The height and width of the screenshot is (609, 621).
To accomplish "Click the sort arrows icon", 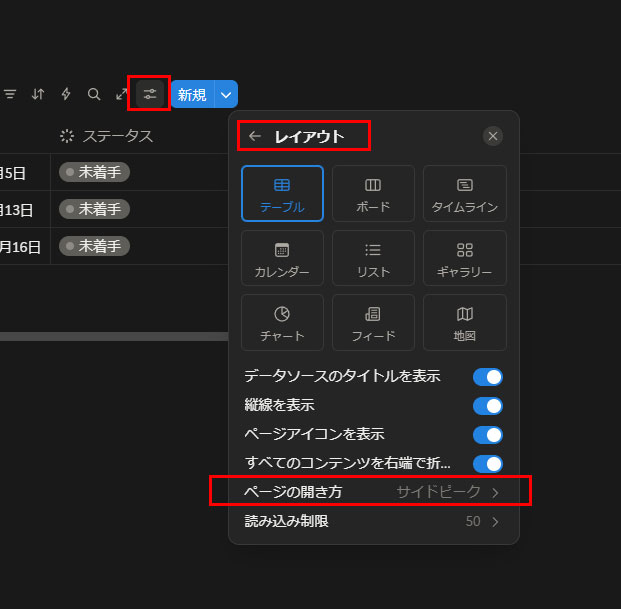I will click(x=38, y=94).
